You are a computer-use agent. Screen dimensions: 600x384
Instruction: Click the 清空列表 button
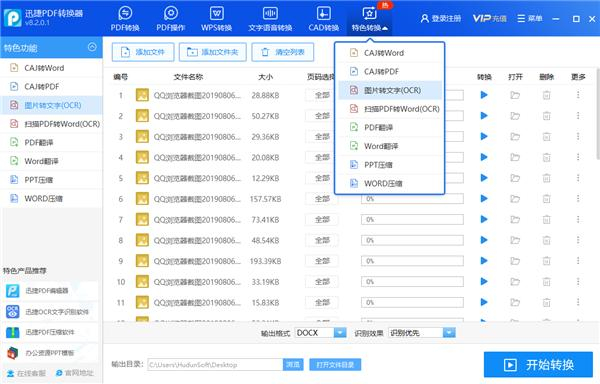[283, 52]
